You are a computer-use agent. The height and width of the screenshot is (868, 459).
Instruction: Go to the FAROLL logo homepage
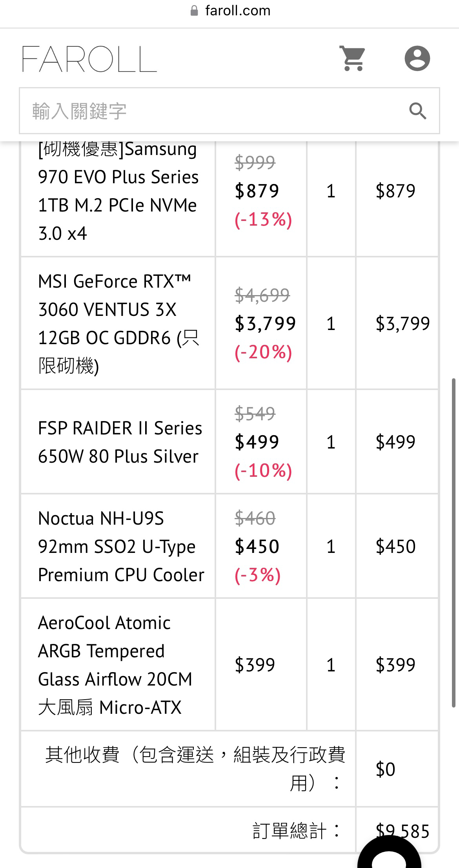click(x=89, y=59)
